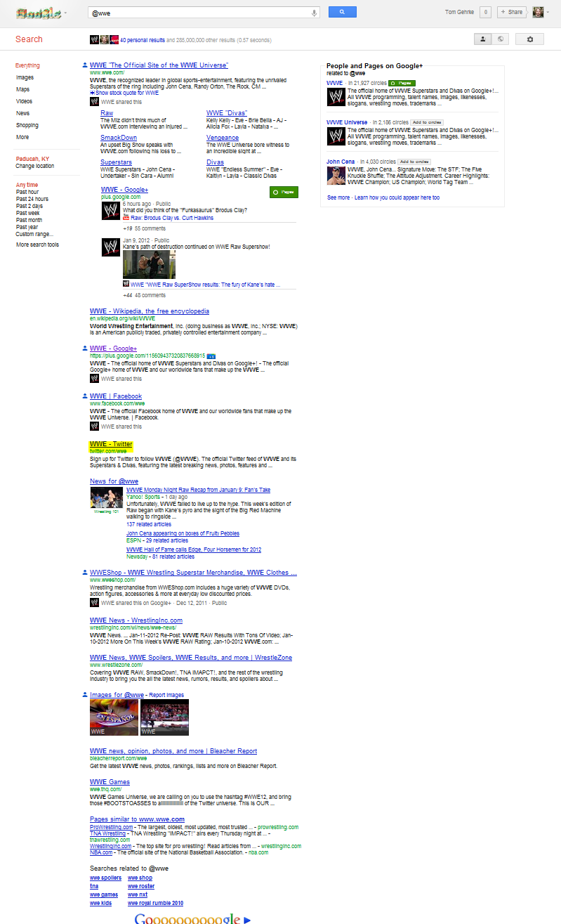Select the Maps filter in sidebar
Image resolution: width=561 pixels, height=924 pixels.
tap(23, 90)
